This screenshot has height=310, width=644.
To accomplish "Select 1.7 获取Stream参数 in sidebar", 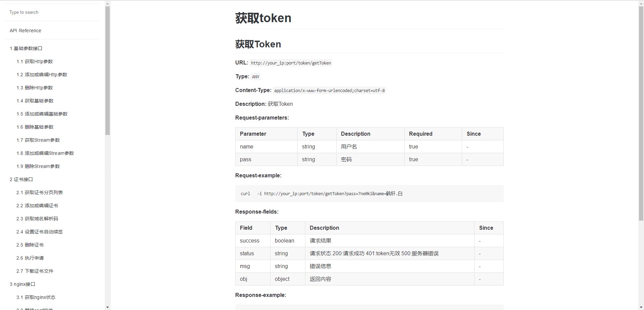I will (38, 140).
